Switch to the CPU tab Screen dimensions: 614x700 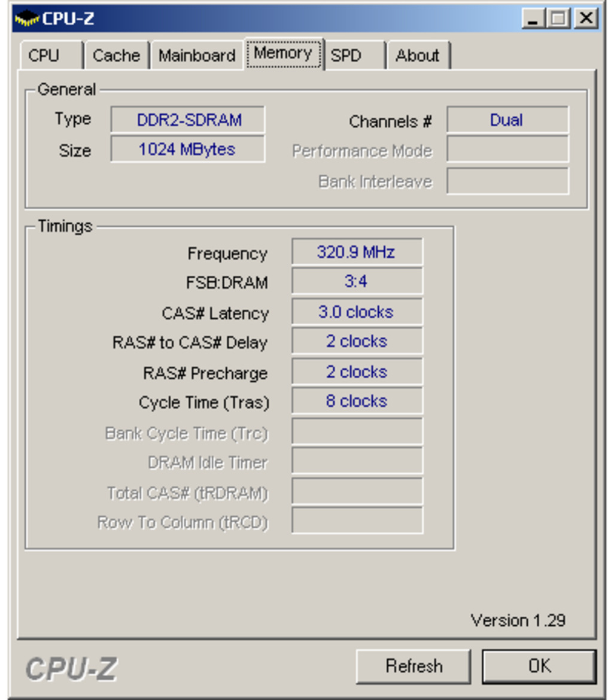(x=51, y=56)
